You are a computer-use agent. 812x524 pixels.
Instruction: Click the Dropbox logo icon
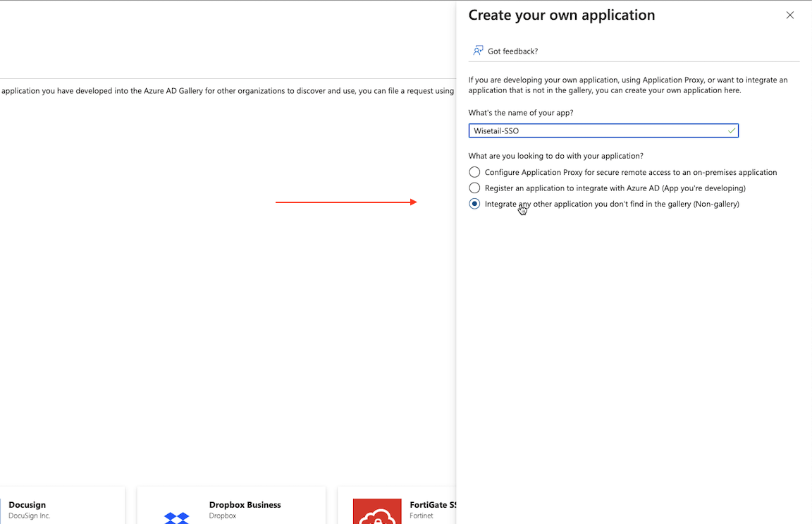coord(177,517)
